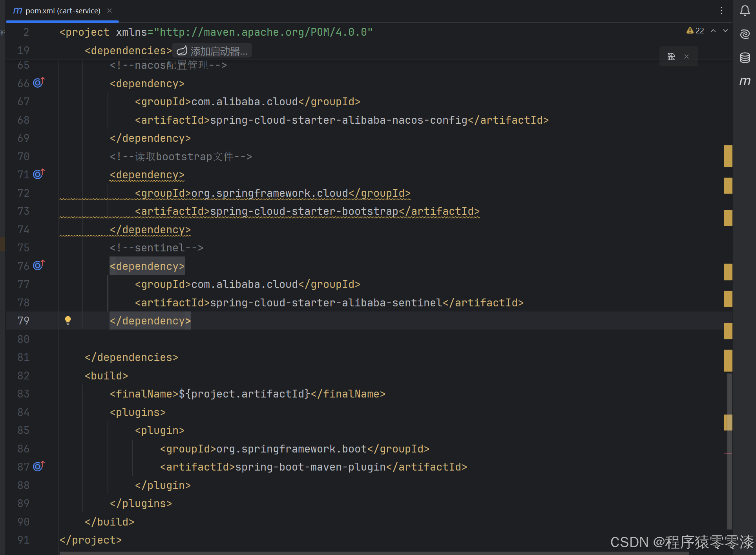Click the highlighted closing dependency tag line 79
The width and height of the screenshot is (756, 555).
coord(150,321)
